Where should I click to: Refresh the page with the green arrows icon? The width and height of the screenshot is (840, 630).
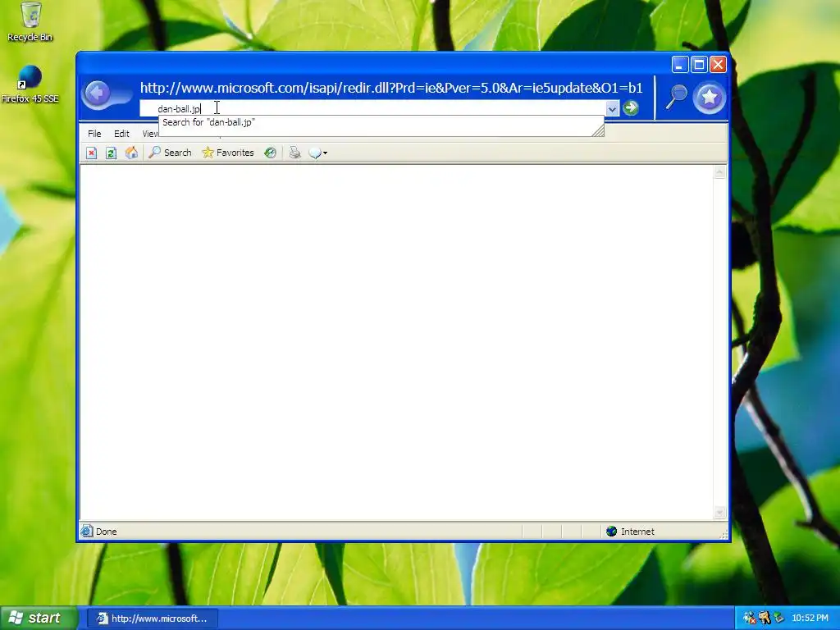point(111,153)
